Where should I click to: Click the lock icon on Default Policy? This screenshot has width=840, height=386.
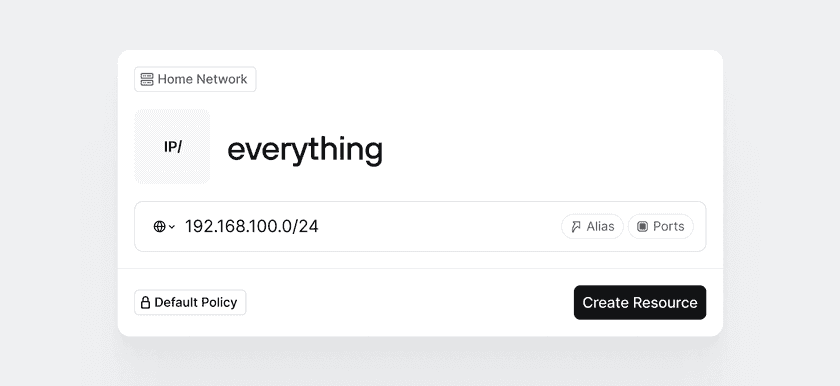pos(145,302)
